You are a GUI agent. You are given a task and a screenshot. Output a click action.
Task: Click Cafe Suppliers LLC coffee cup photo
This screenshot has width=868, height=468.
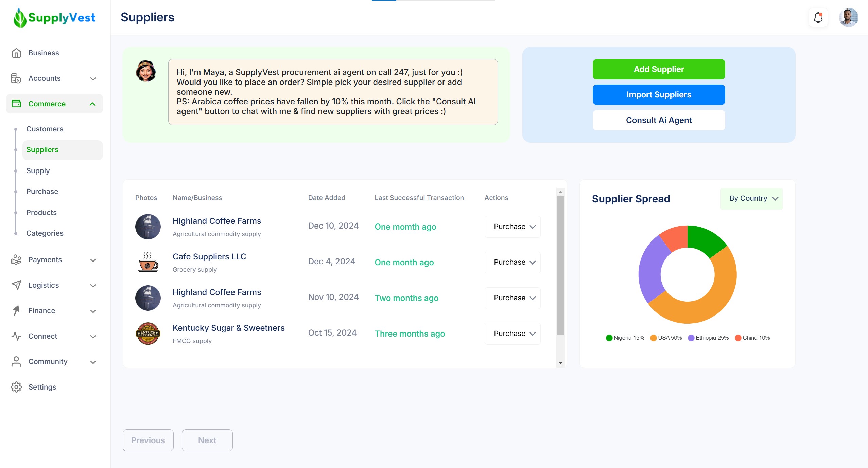pyautogui.click(x=148, y=262)
